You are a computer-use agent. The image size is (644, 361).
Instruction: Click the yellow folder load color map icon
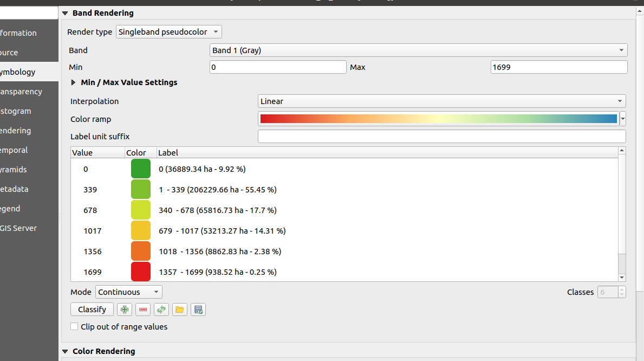pyautogui.click(x=180, y=310)
